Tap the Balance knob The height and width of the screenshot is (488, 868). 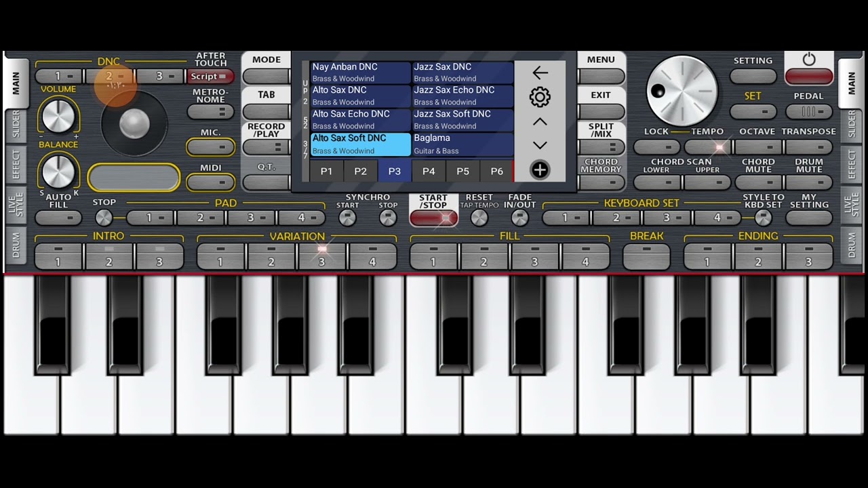tap(58, 171)
